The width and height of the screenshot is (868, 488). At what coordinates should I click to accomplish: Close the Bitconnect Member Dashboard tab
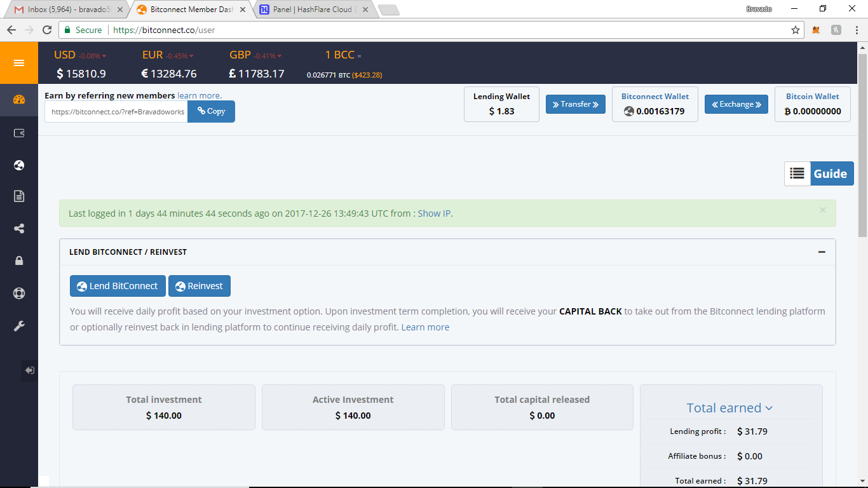tap(242, 10)
